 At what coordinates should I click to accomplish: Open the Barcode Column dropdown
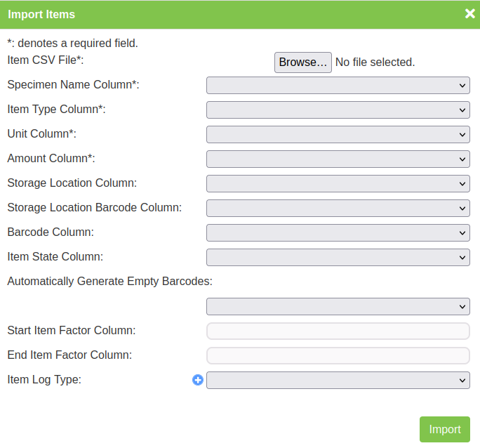(338, 232)
